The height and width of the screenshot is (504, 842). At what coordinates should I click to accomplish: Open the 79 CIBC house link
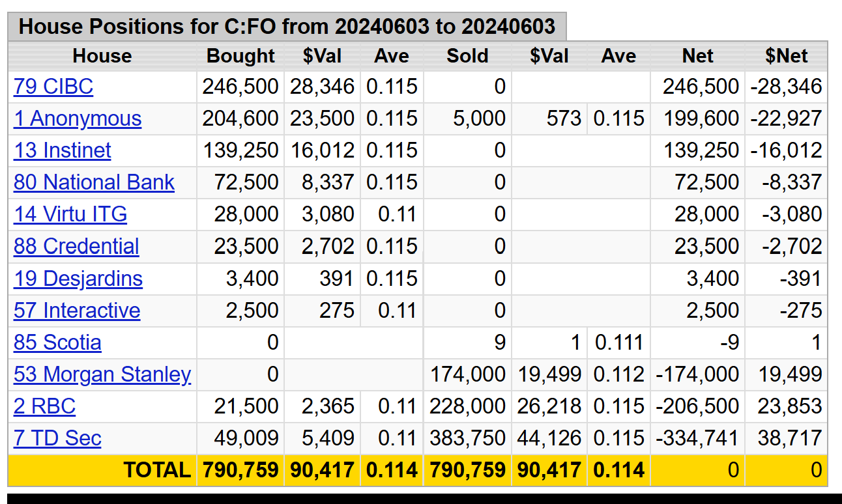pos(53,87)
